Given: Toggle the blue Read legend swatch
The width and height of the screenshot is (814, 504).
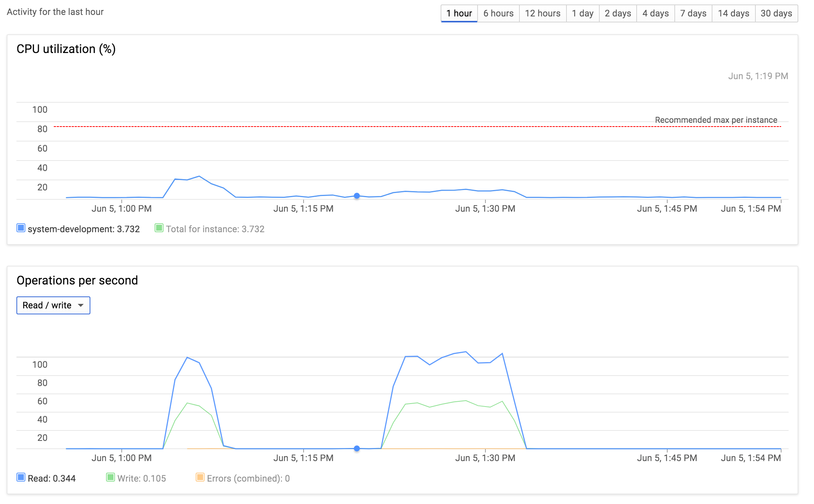Looking at the screenshot, I should [x=21, y=477].
